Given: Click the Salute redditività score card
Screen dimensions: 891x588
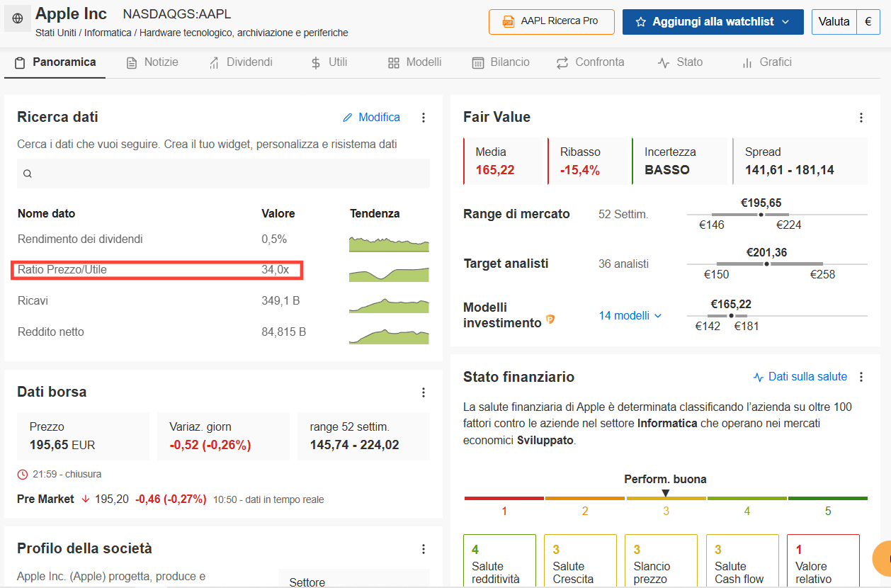Looking at the screenshot, I should pyautogui.click(x=499, y=561).
